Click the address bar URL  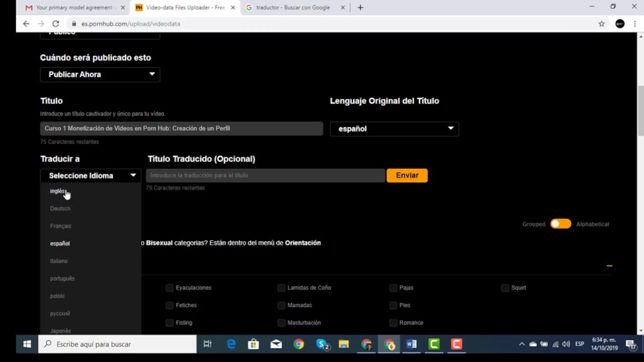click(x=131, y=24)
